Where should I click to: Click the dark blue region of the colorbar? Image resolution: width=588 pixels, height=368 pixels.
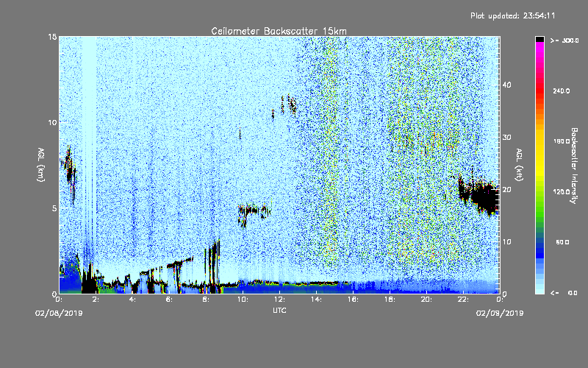pos(539,250)
